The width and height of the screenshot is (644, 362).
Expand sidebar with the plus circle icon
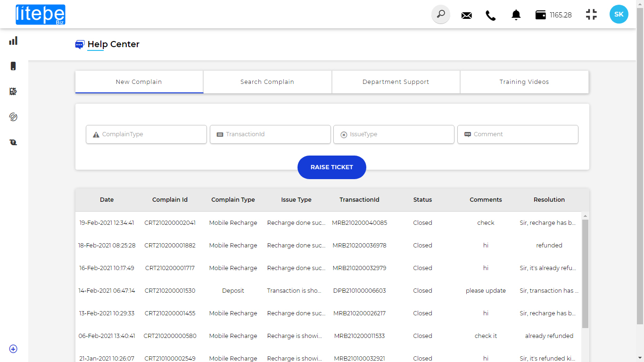(13, 349)
